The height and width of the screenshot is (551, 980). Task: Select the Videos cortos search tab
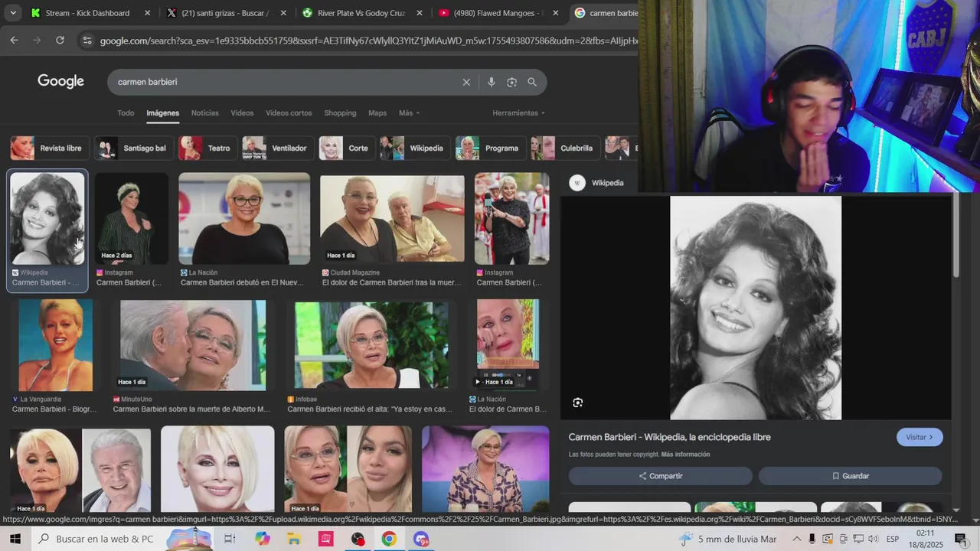(289, 113)
